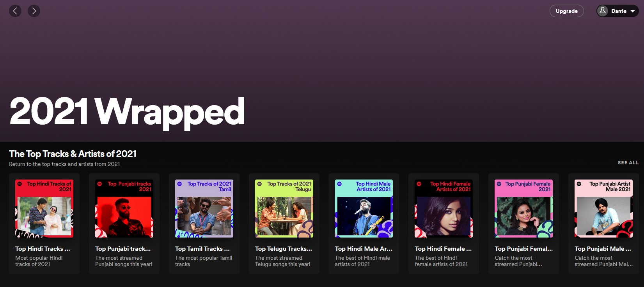This screenshot has width=644, height=287.
Task: Click the 'Top Telugu Tracks...' playlist title
Action: (x=284, y=248)
